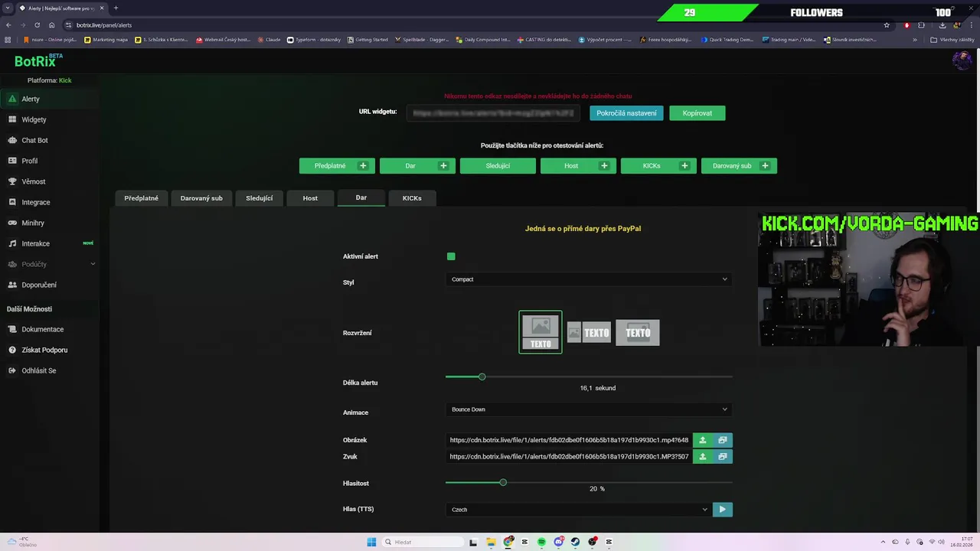This screenshot has width=980, height=551.
Task: Select layout with image beside text
Action: pyautogui.click(x=589, y=332)
